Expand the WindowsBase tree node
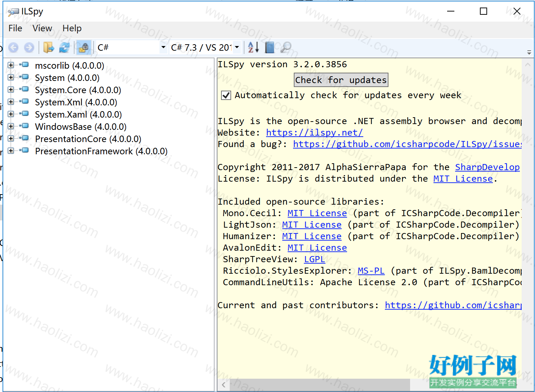535x392 pixels. coord(11,126)
